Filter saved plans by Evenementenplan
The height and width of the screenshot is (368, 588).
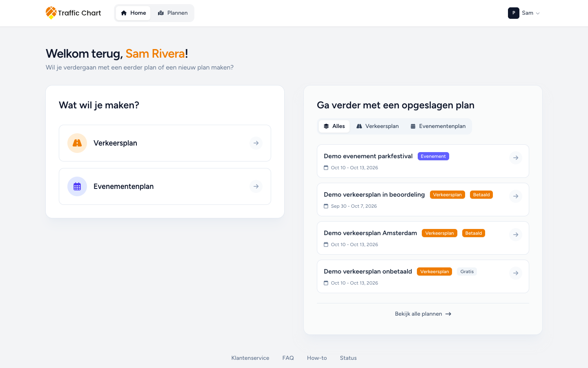point(438,126)
